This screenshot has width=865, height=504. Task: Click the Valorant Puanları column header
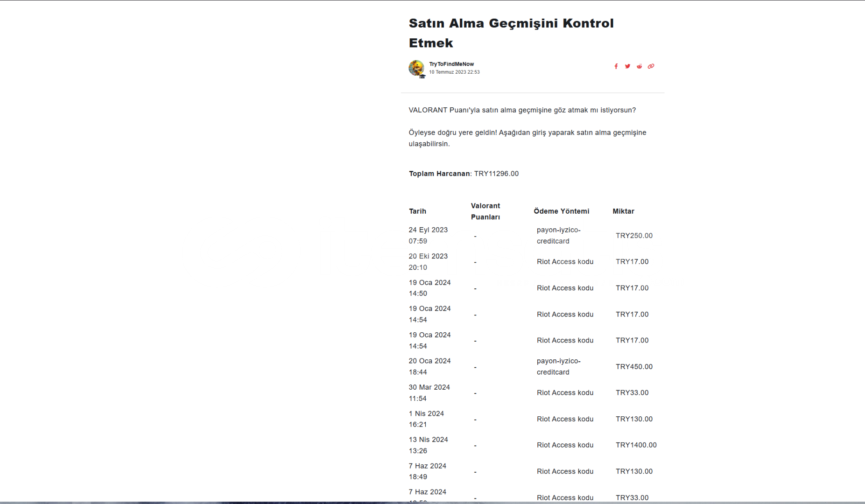coord(485,211)
